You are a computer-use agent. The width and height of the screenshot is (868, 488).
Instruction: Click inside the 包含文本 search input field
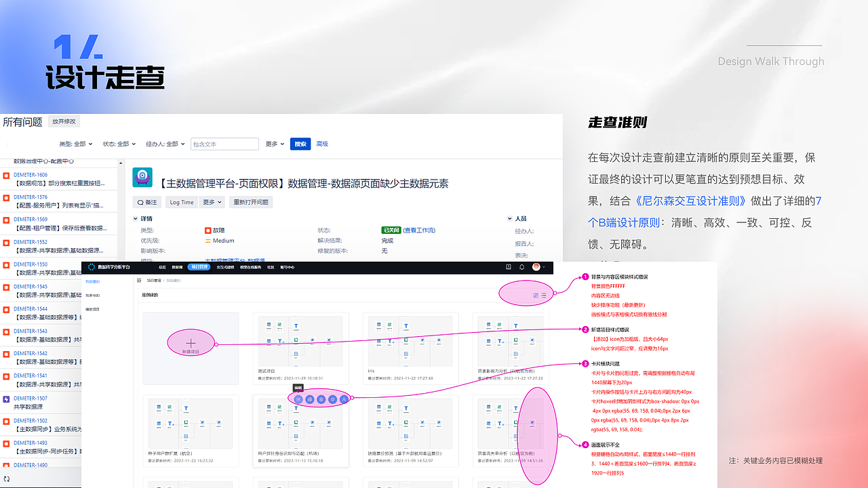click(x=224, y=144)
